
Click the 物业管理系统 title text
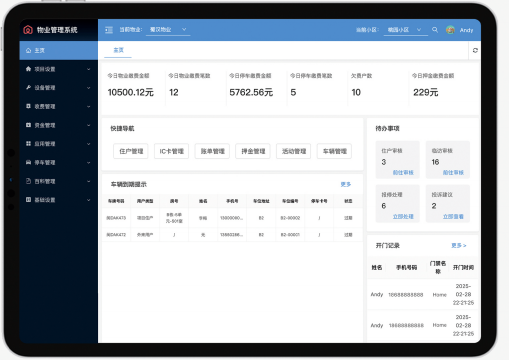[57, 30]
